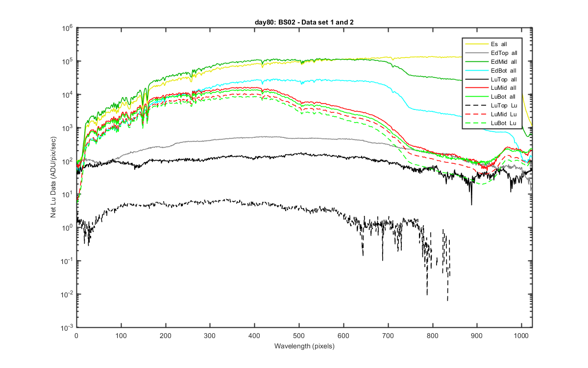Select the 'LuTop all' legend entry
This screenshot has width=588, height=368.
click(x=492, y=79)
